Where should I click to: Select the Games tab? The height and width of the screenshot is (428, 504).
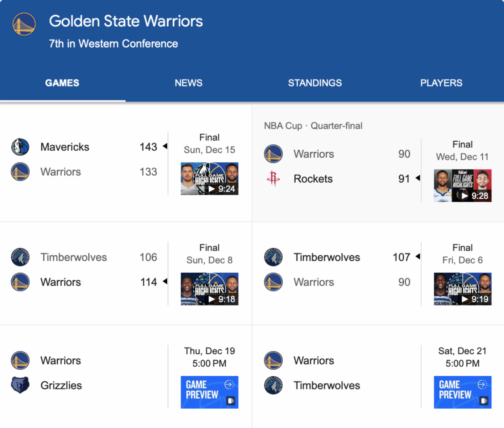[62, 83]
